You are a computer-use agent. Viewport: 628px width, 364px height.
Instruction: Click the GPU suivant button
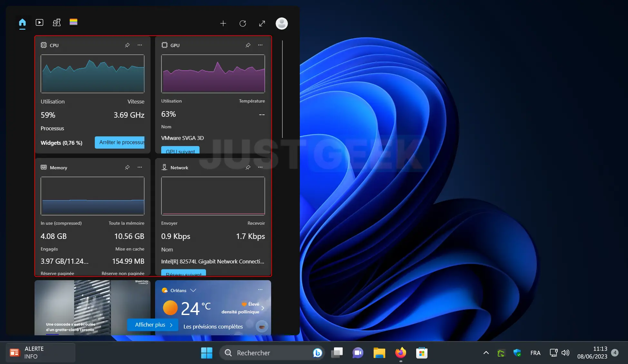pos(180,150)
